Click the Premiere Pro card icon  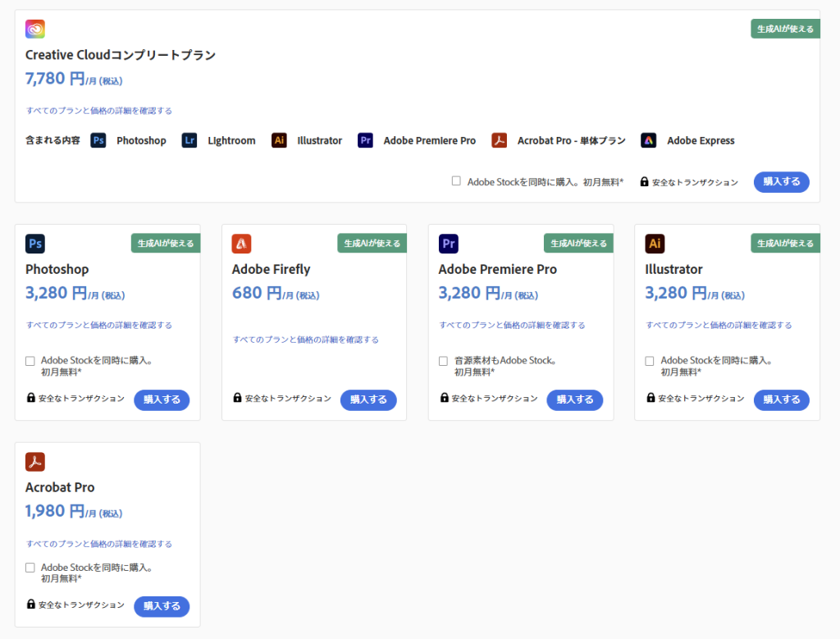tap(448, 244)
